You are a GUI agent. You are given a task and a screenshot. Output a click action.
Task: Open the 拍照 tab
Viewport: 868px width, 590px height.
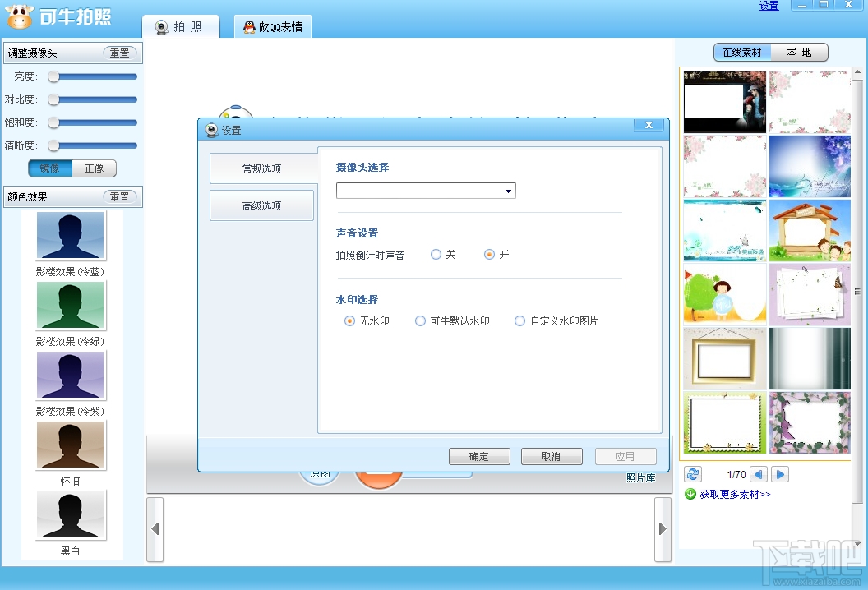click(181, 26)
